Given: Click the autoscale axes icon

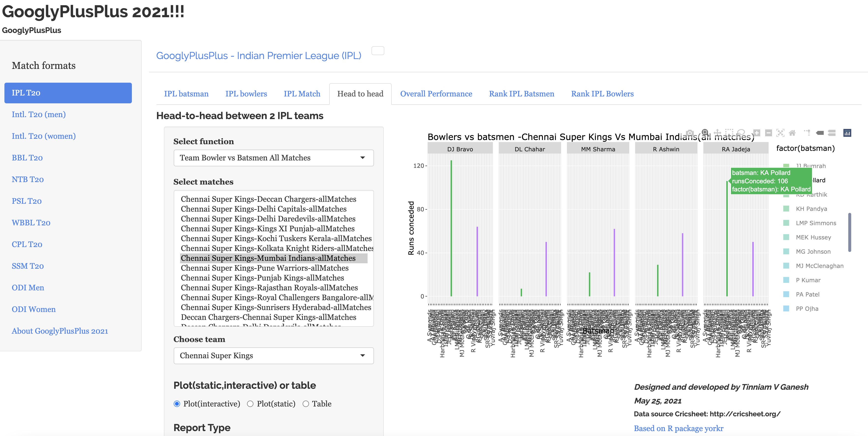Looking at the screenshot, I should 780,133.
